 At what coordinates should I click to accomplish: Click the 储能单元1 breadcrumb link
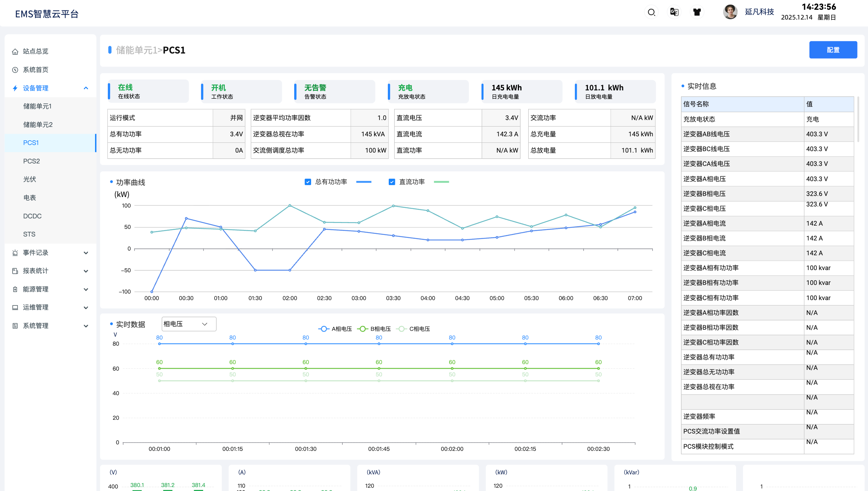(137, 50)
